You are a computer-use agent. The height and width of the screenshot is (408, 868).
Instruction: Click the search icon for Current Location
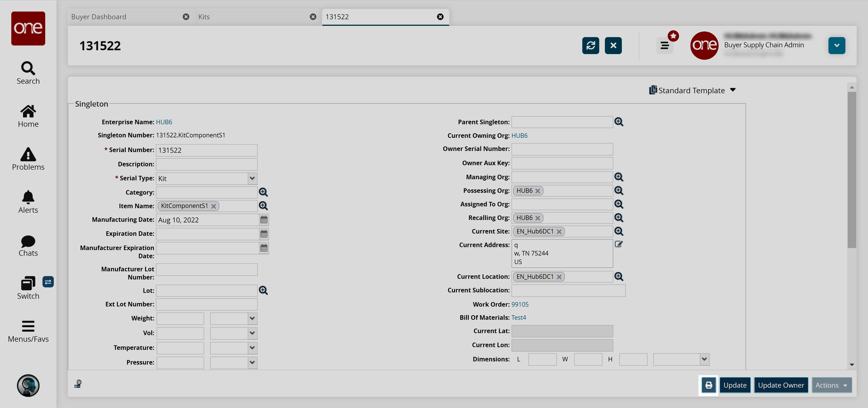pyautogui.click(x=619, y=276)
